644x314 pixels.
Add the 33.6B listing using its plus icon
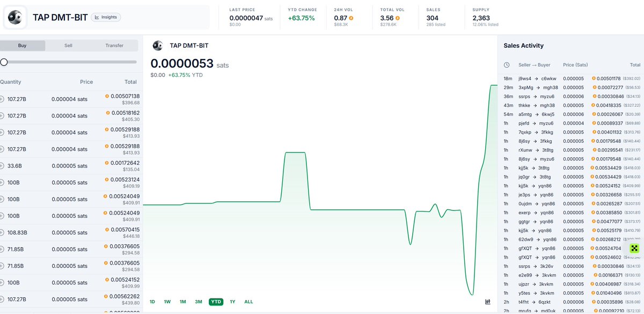click(x=2, y=166)
